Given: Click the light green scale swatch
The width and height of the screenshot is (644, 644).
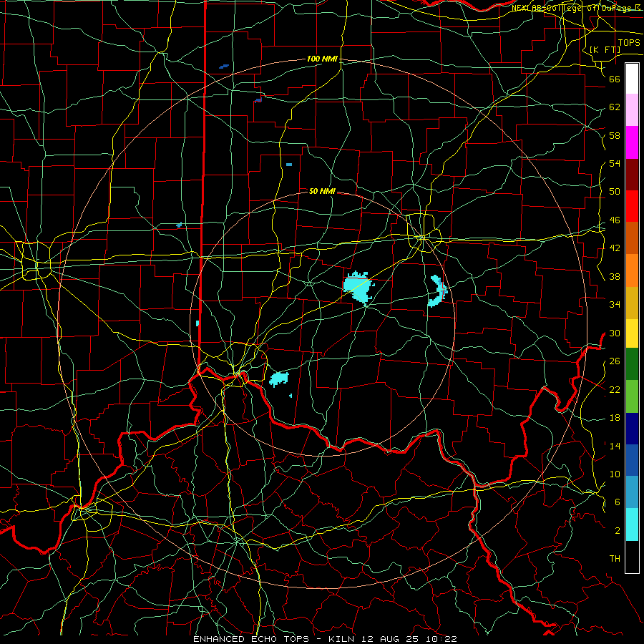Looking at the screenshot, I should click(632, 396).
